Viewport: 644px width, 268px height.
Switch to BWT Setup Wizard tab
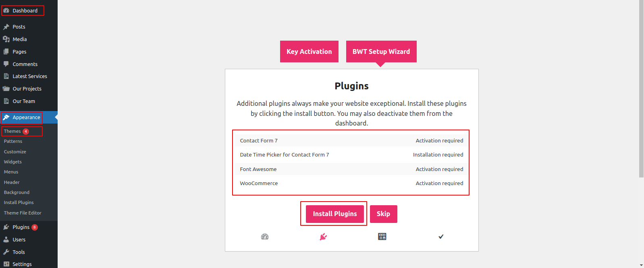[x=381, y=52]
